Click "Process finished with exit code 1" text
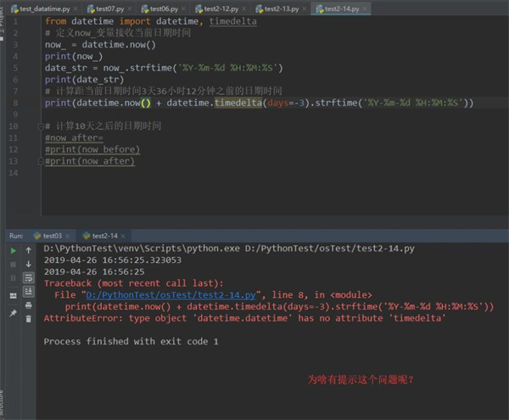 [x=131, y=342]
